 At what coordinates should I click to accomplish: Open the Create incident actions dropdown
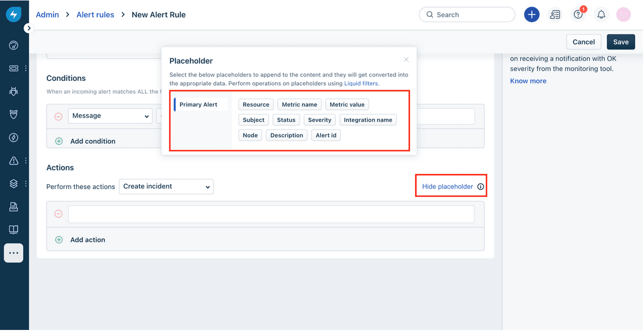click(x=166, y=187)
